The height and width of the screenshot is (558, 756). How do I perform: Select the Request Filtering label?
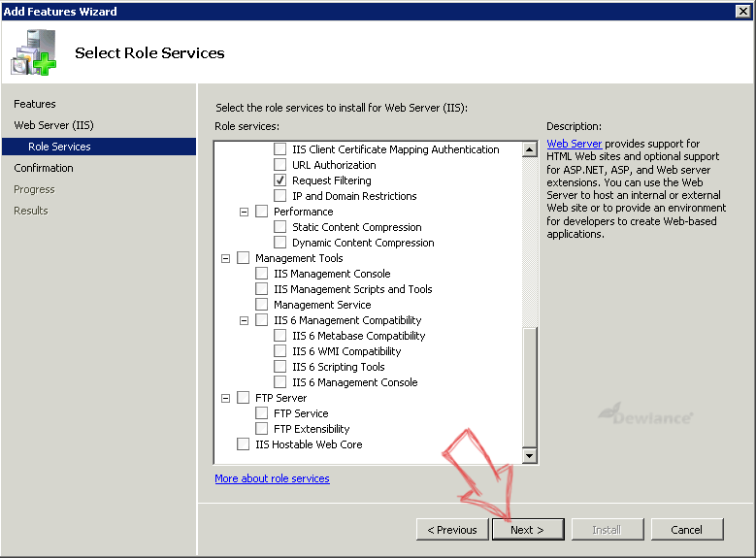(x=332, y=181)
